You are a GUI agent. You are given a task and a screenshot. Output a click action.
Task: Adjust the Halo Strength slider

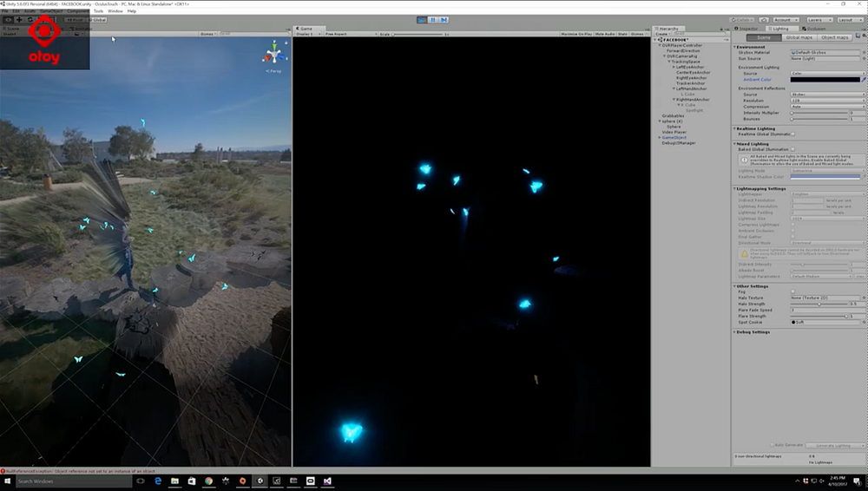click(819, 304)
